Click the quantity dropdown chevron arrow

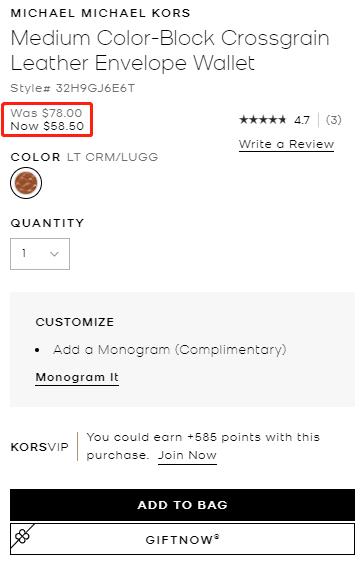click(x=54, y=254)
